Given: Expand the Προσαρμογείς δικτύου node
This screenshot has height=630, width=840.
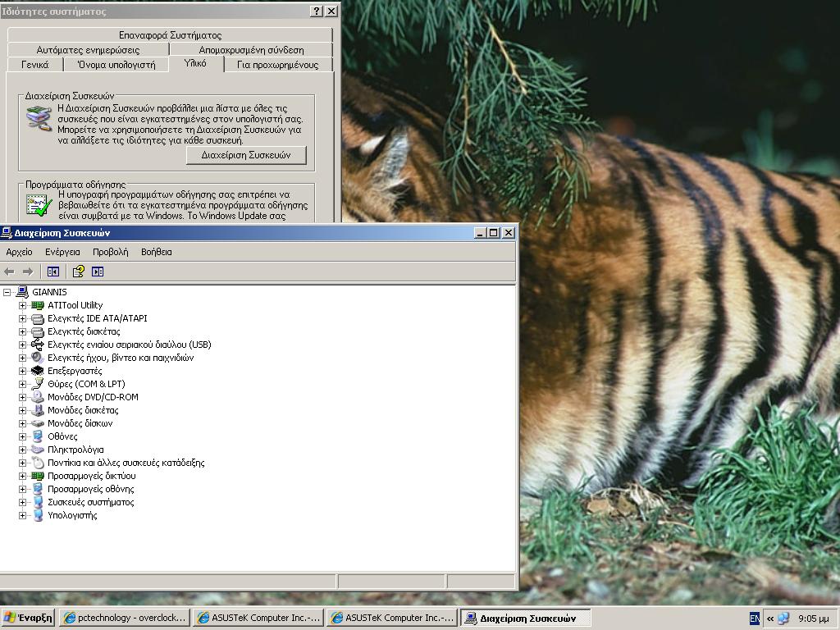Looking at the screenshot, I should tap(23, 476).
